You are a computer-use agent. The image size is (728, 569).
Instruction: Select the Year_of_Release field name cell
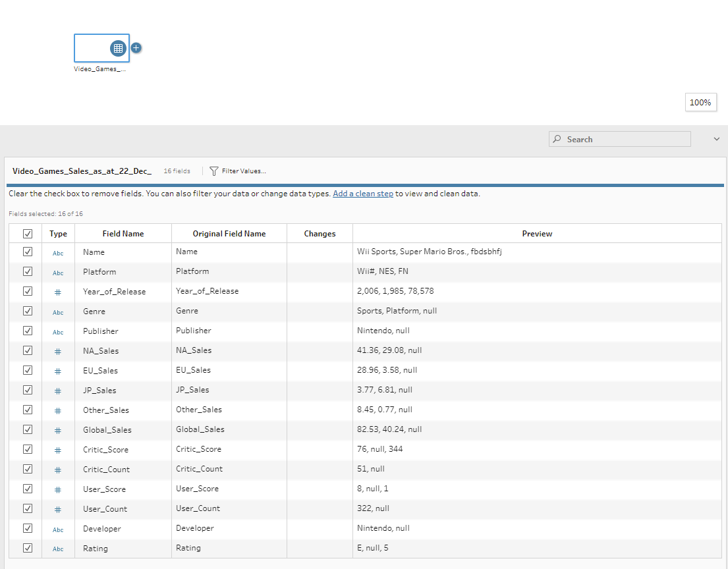point(123,292)
